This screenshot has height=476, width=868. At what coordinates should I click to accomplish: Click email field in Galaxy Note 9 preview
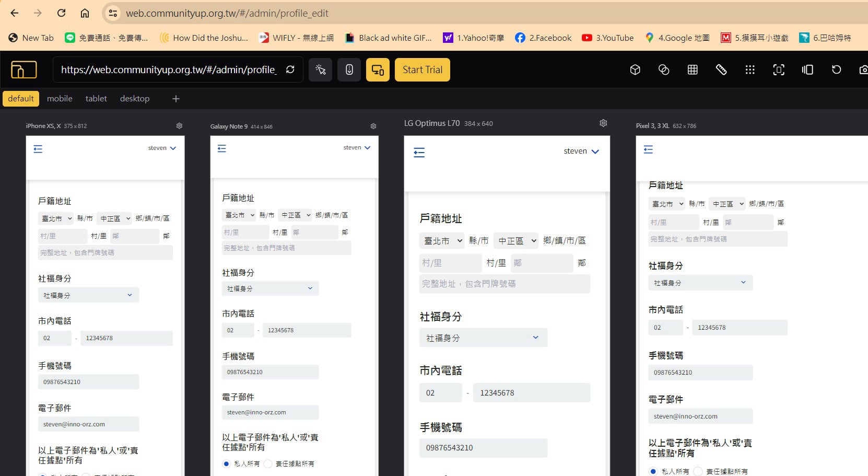tap(270, 412)
